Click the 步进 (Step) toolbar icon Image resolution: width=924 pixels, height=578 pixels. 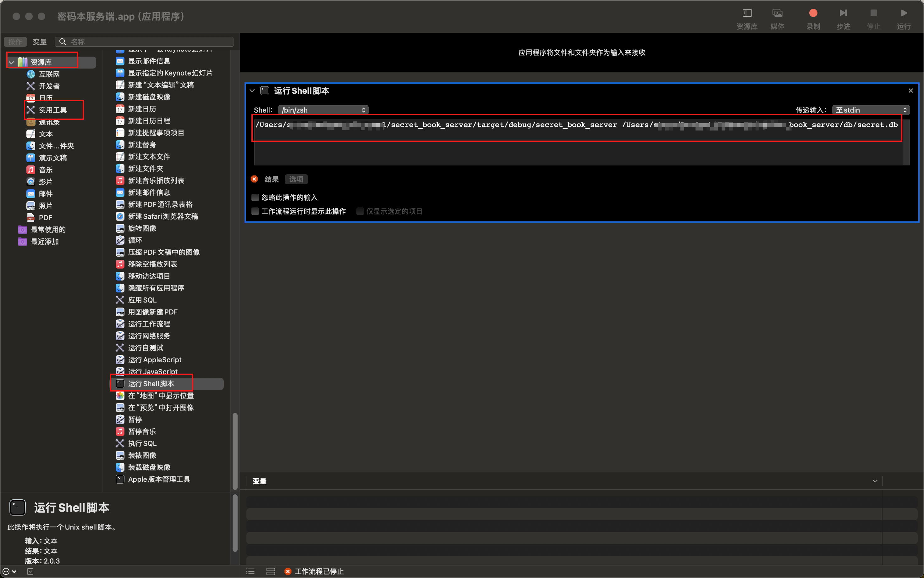(x=843, y=14)
